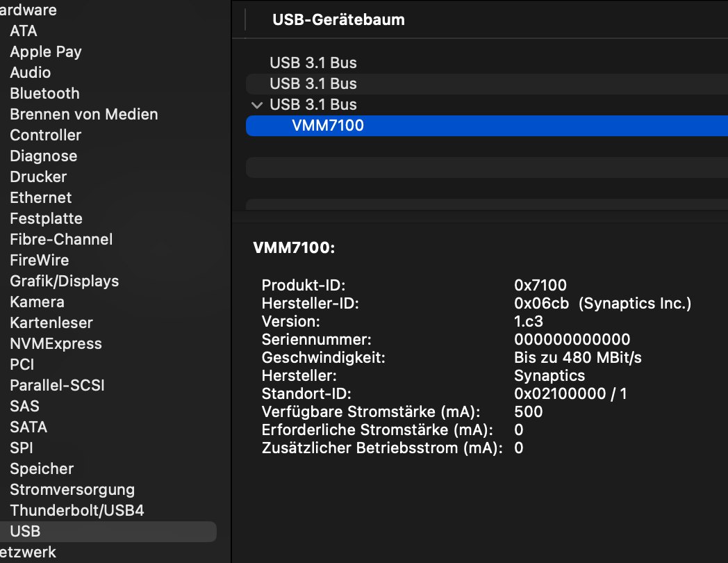Show the Kamera hardware details
The height and width of the screenshot is (563, 728).
37,302
